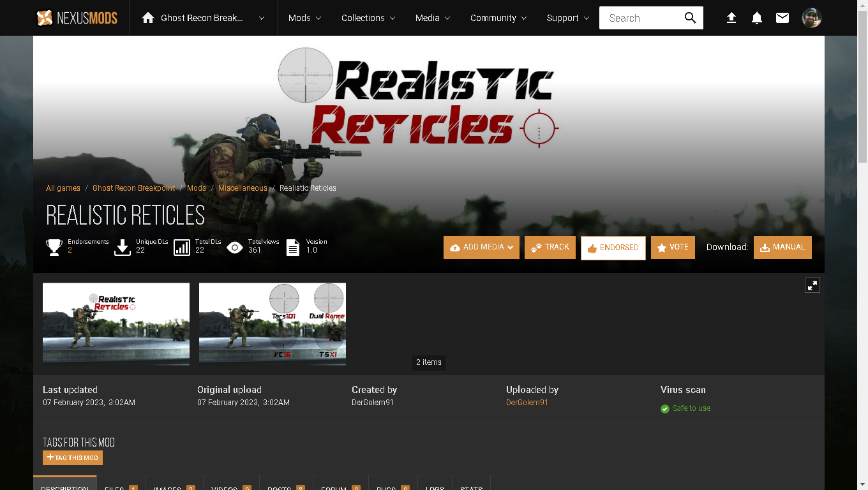Viewport: 868px width, 490px height.
Task: Click into the Search field
Action: coord(641,18)
